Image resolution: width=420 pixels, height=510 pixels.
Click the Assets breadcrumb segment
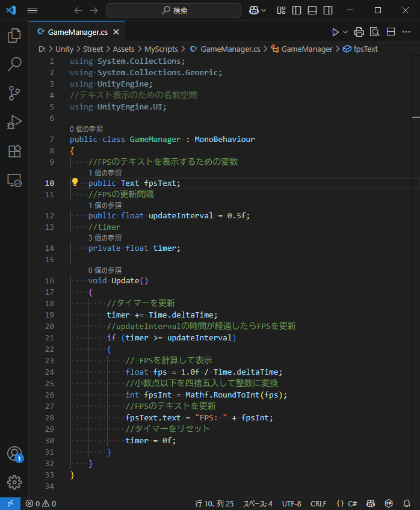click(x=123, y=49)
